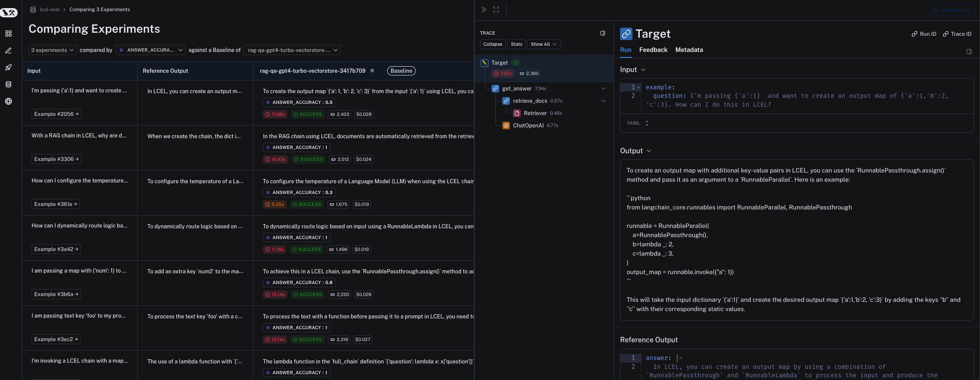Image resolution: width=980 pixels, height=380 pixels.
Task: Open the ANSWER_ACCURACY metric dropdown
Action: 151,50
